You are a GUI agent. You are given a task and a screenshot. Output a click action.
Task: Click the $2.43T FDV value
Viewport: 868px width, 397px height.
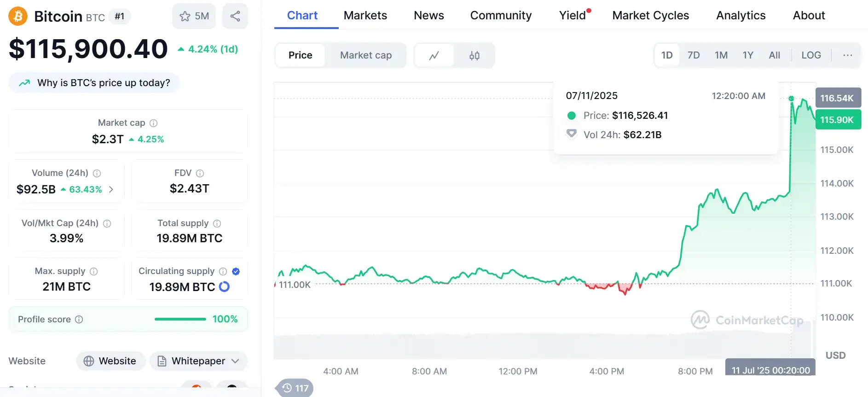pos(189,189)
